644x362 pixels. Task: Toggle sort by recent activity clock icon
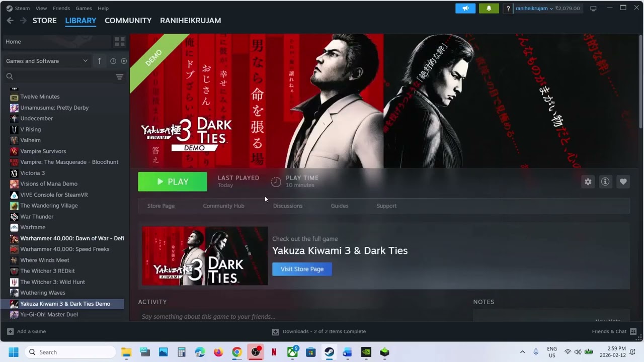[x=113, y=61]
